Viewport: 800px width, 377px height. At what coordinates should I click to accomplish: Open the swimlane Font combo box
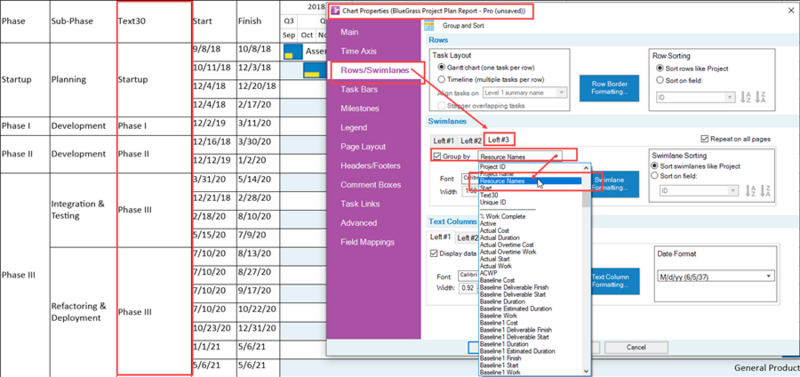(x=470, y=179)
